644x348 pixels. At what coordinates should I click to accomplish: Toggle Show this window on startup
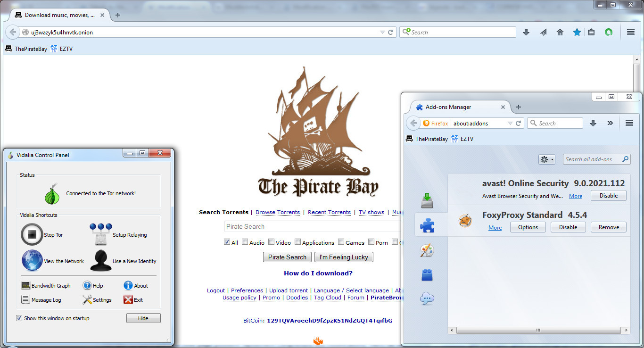pos(19,318)
